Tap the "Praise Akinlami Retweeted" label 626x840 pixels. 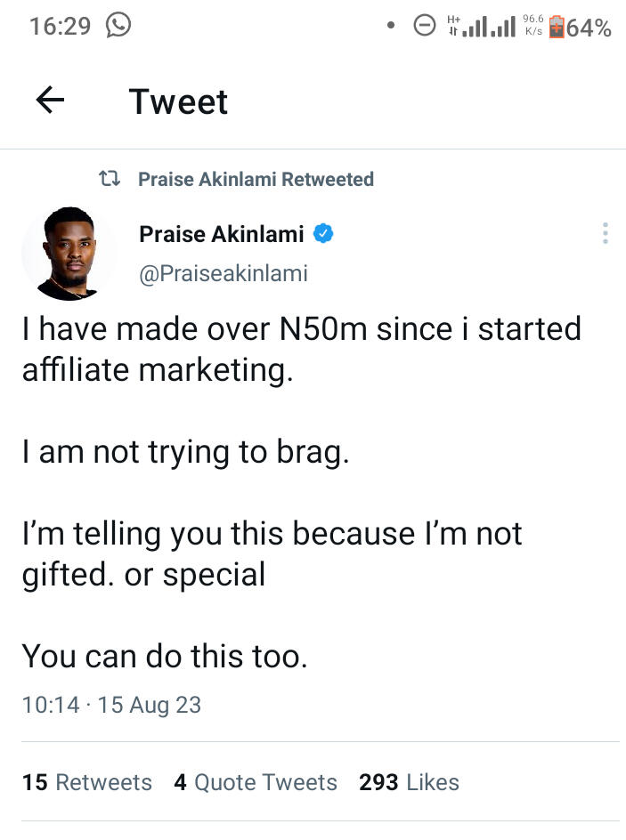pos(256,179)
